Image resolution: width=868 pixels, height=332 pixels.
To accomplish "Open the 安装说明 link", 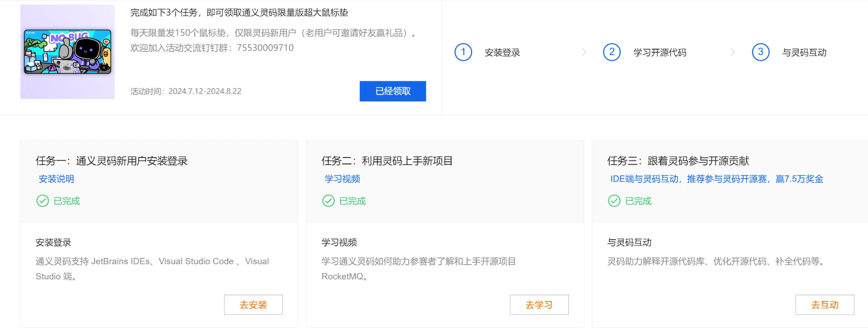I will tap(56, 179).
